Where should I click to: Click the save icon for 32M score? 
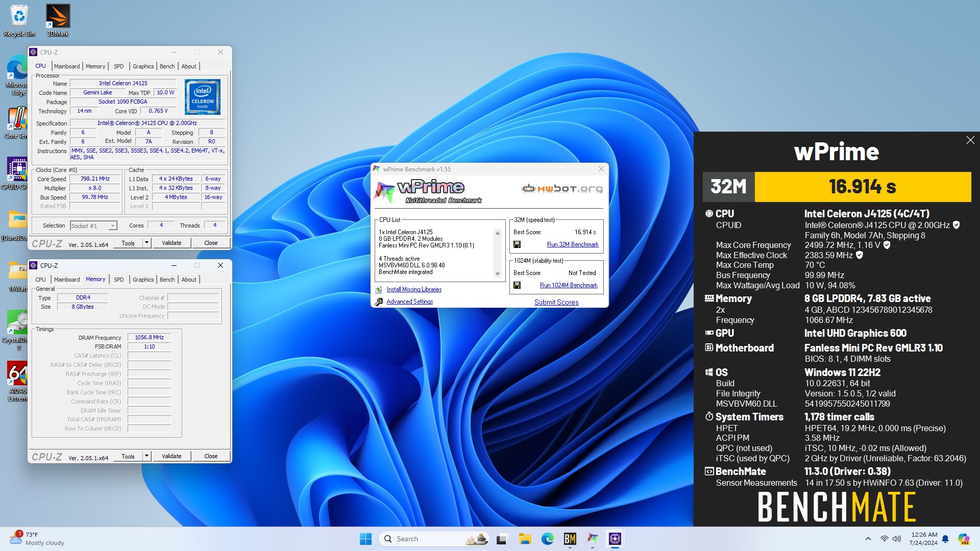point(517,244)
